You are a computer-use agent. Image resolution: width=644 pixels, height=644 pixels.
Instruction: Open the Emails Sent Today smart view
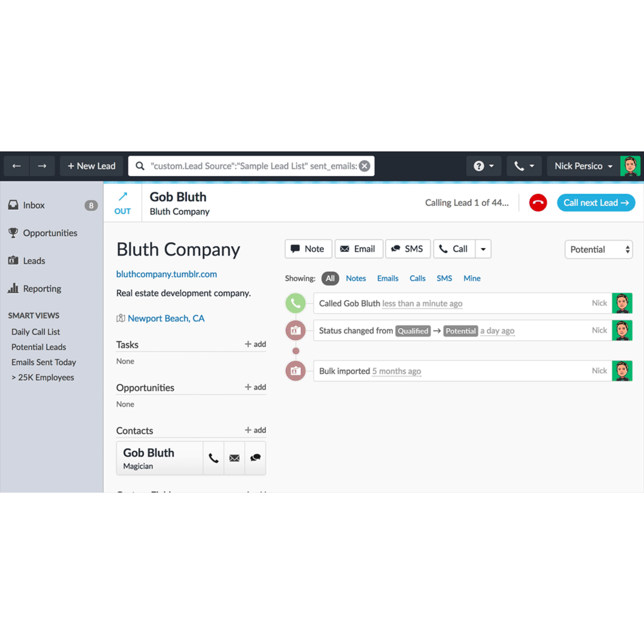tap(44, 362)
